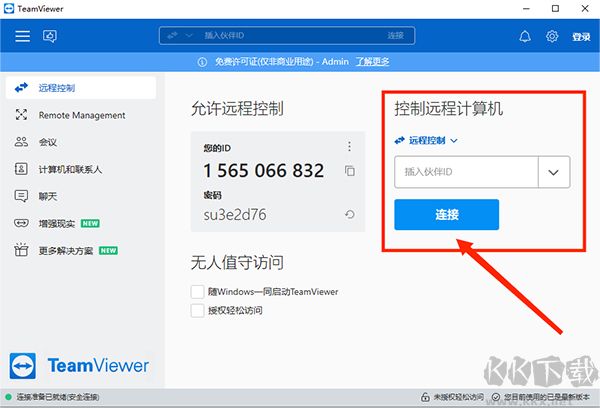Click the 插入伙伴ID input field

click(466, 172)
